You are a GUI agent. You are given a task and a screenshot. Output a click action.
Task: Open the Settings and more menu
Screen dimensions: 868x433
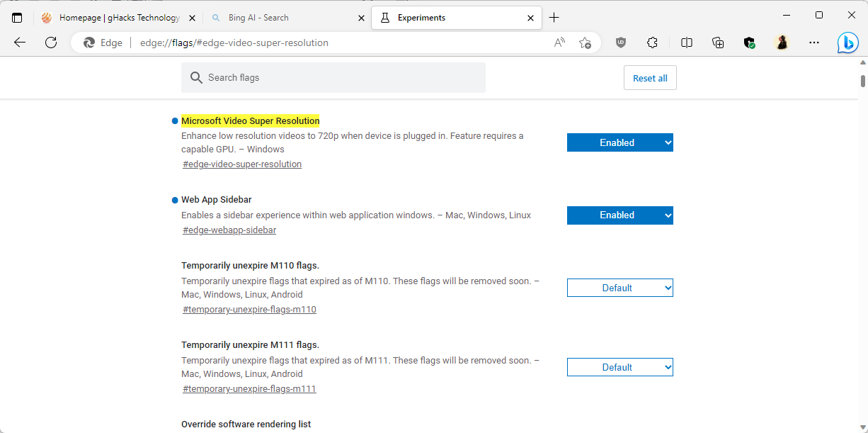(x=814, y=43)
